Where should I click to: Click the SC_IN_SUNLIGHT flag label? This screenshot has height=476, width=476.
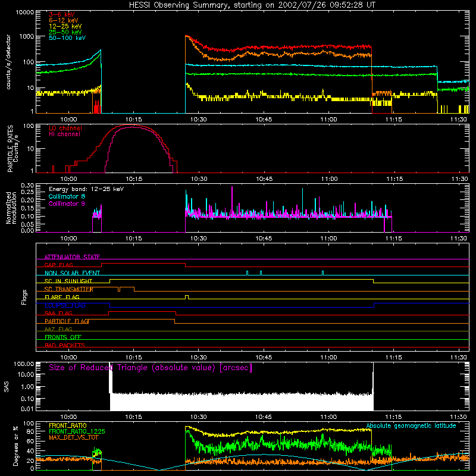(x=68, y=281)
